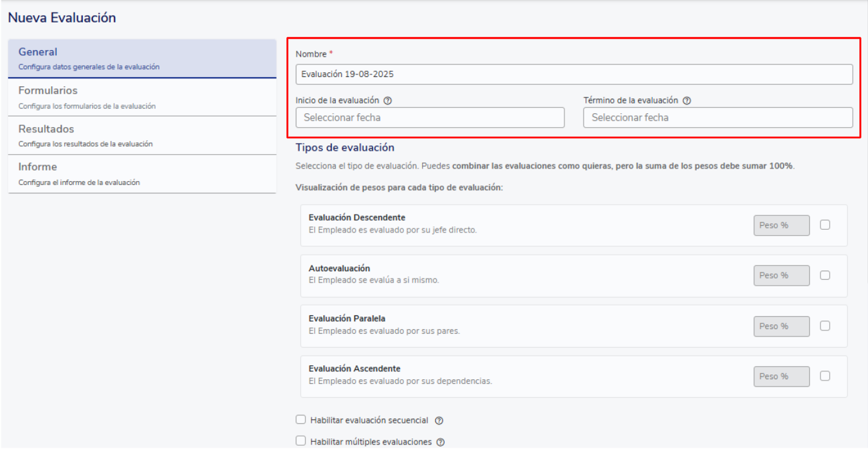The width and height of the screenshot is (868, 449).
Task: Select the General tab in sidebar
Action: pyautogui.click(x=142, y=58)
